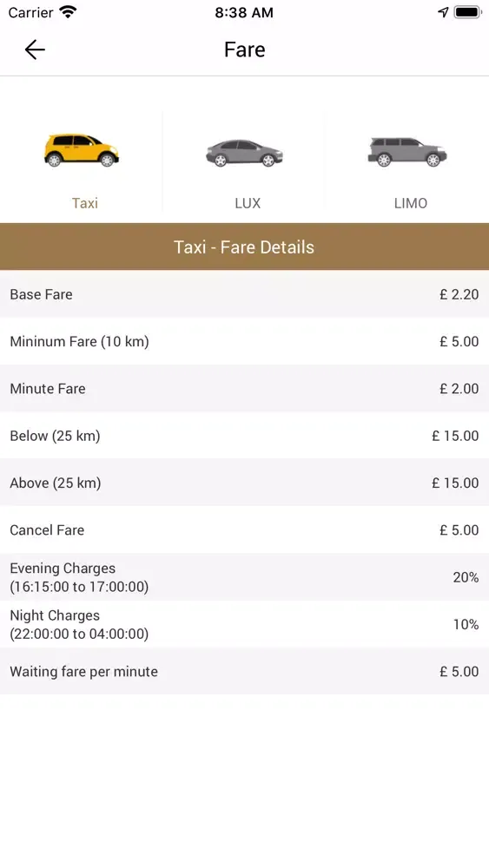Select the Minute Fare row

point(244,388)
